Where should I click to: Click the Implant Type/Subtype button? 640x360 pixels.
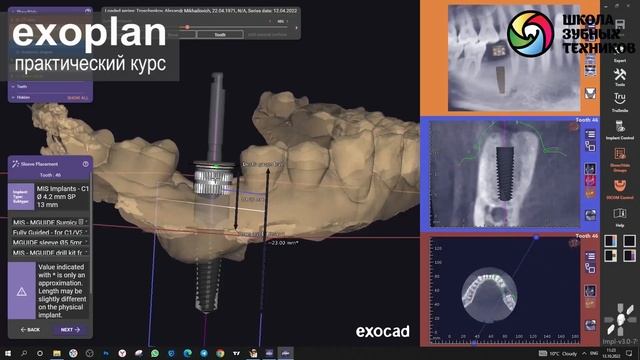pos(21,196)
